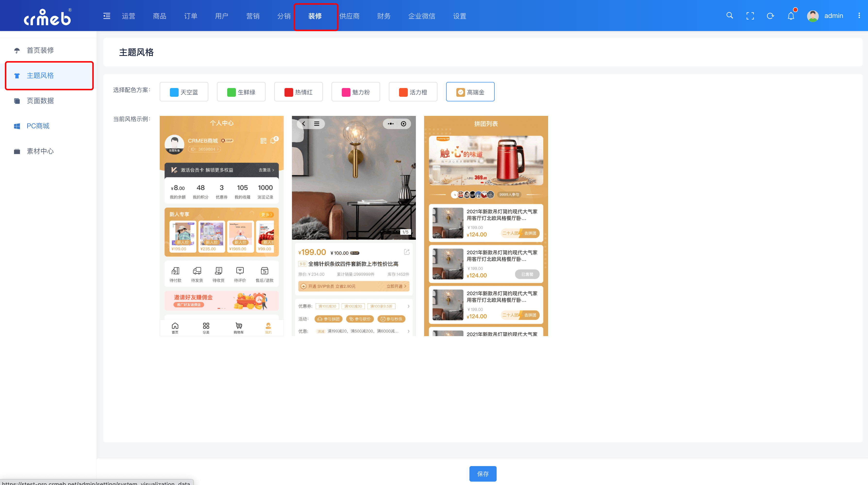The height and width of the screenshot is (485, 868).
Task: Click the CRMEB logo
Action: pos(48,17)
